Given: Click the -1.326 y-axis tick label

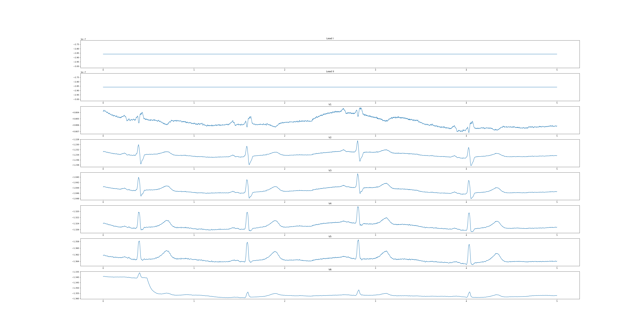Looking at the screenshot, I should point(76,229).
